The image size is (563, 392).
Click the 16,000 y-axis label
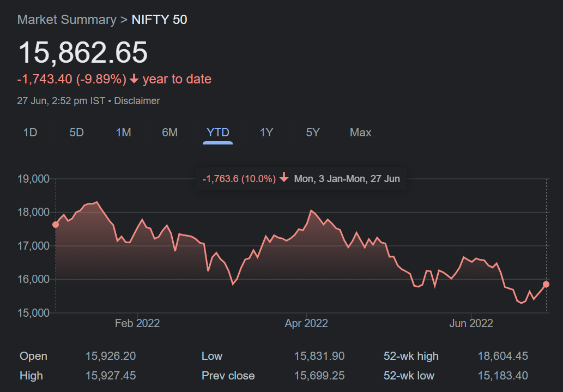(x=34, y=279)
